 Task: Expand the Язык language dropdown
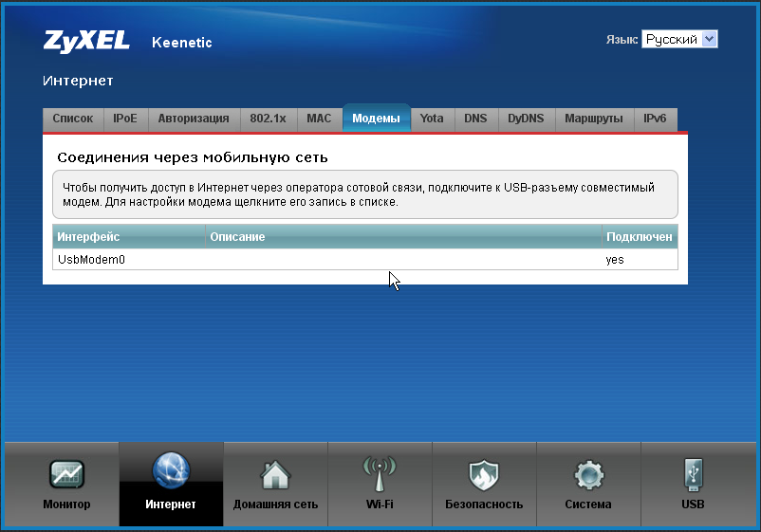coord(679,39)
